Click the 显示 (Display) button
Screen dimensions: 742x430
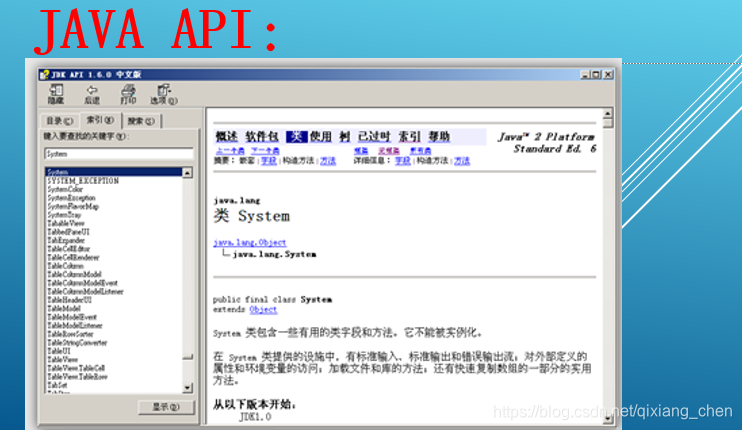(166, 407)
